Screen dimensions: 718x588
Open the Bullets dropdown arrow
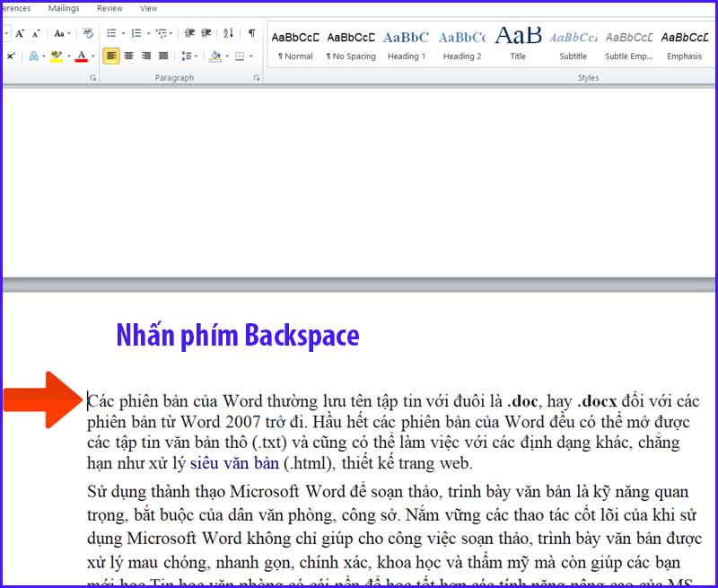pyautogui.click(x=123, y=33)
